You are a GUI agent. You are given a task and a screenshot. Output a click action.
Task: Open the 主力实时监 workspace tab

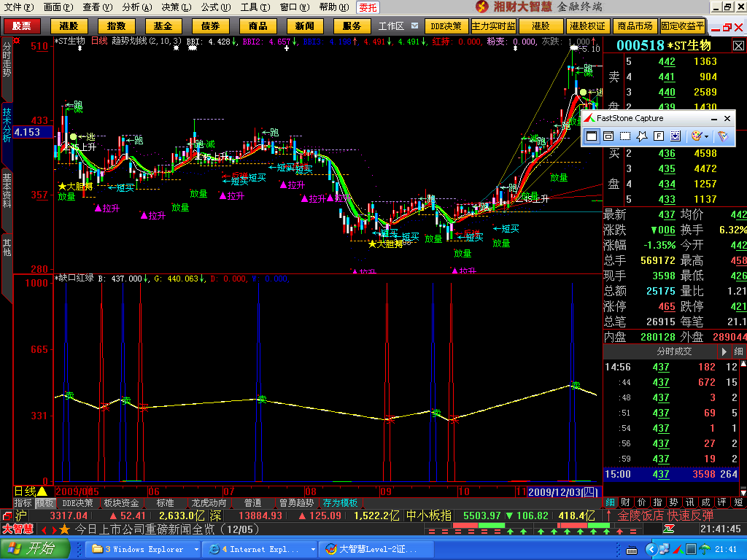click(x=494, y=26)
